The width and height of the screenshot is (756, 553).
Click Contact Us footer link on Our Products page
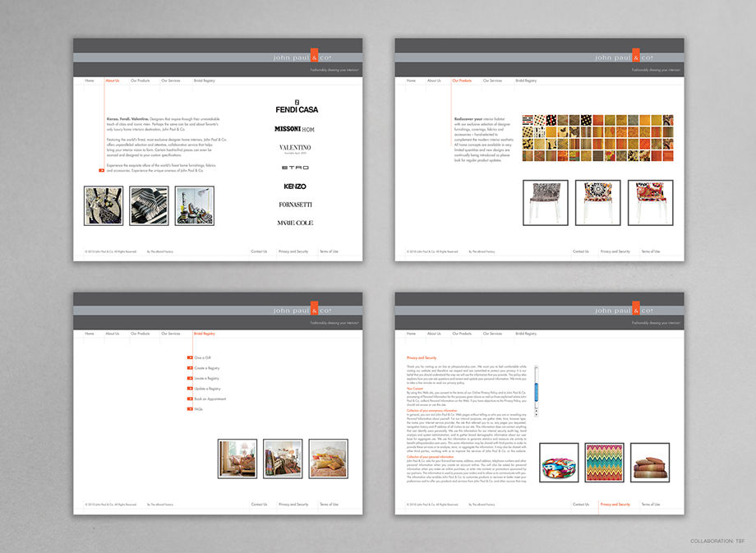coord(580,251)
